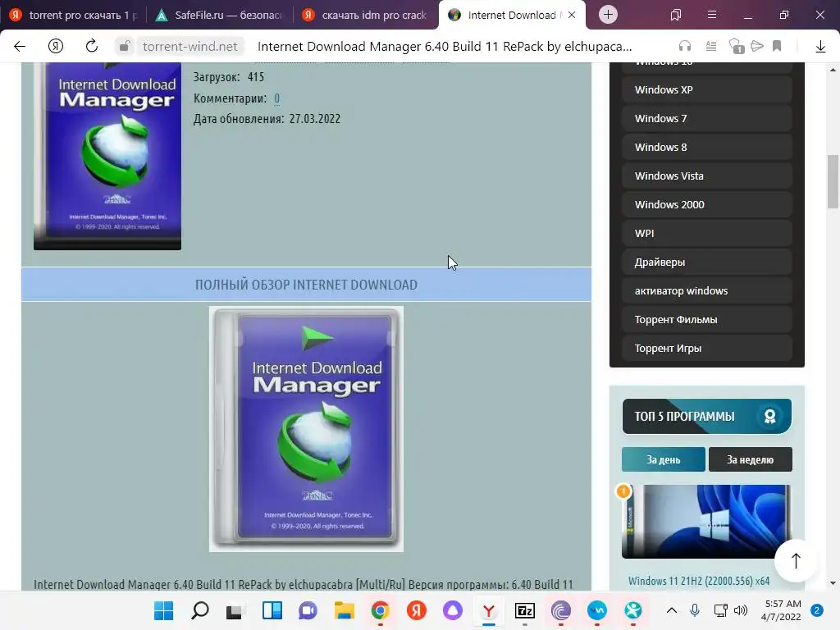Click the 'Загрузок: 415' text
Image resolution: width=840 pixels, height=630 pixels.
pyautogui.click(x=229, y=77)
